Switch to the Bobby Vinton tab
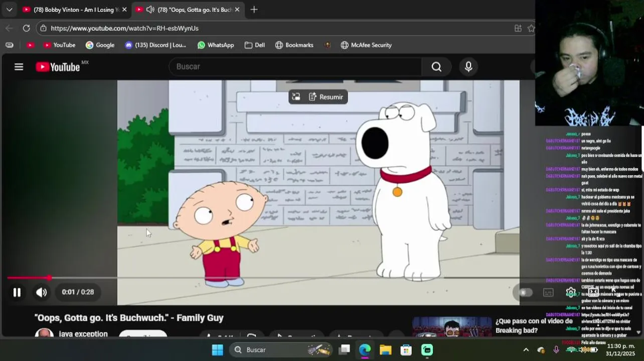This screenshot has height=361, width=644. coord(74,10)
